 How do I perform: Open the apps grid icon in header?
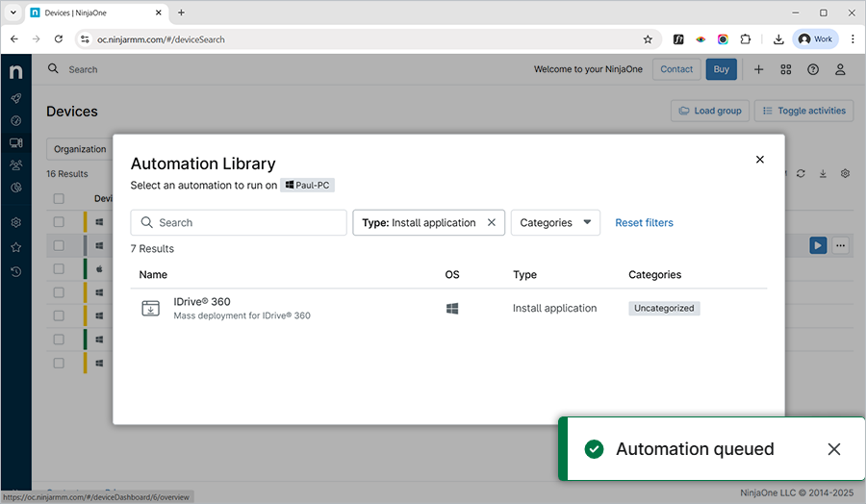[785, 69]
